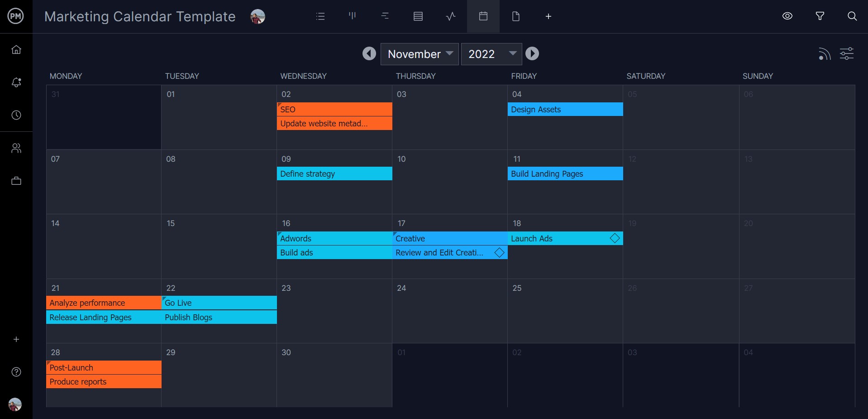
Task: Expand the November month dropdown
Action: (x=420, y=54)
